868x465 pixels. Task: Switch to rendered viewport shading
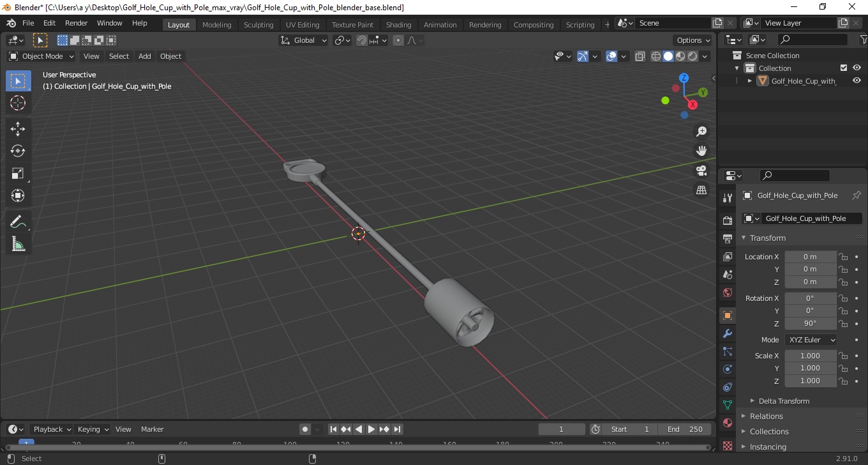pos(692,56)
